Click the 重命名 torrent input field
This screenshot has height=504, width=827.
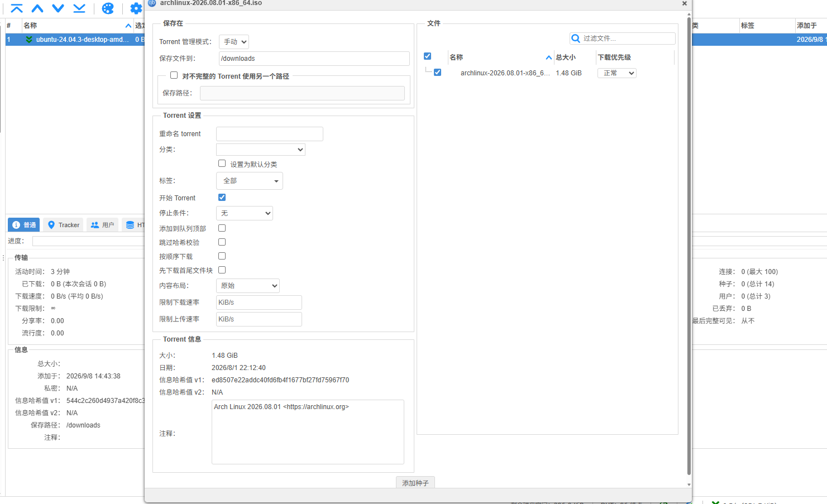pyautogui.click(x=270, y=134)
